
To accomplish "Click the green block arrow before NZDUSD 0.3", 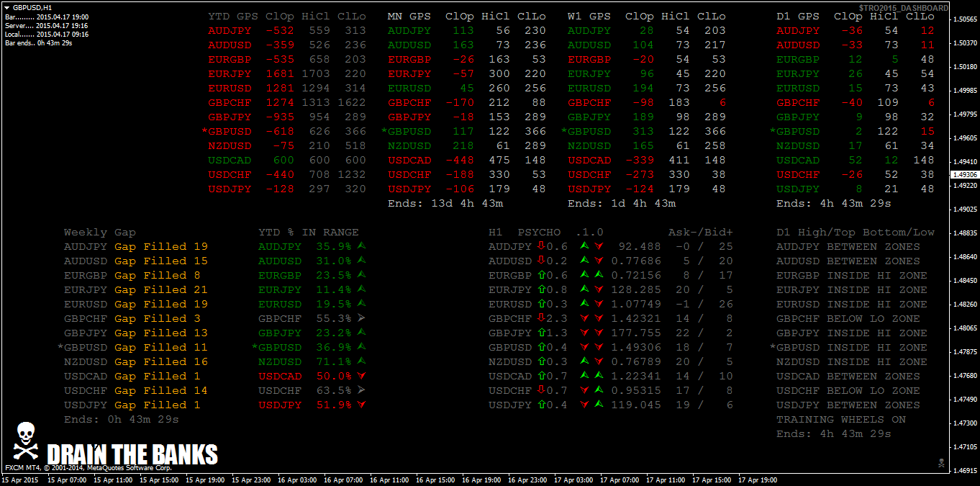I will [x=542, y=361].
